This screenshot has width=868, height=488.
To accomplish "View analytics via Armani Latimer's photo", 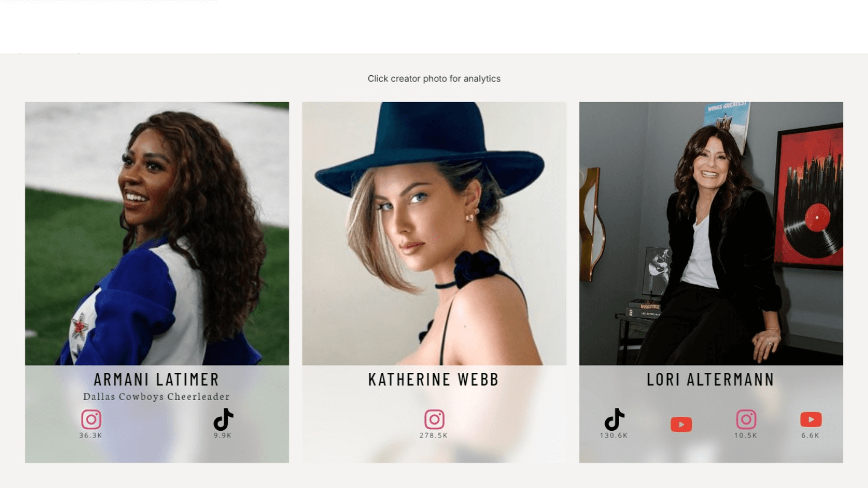I will pyautogui.click(x=157, y=233).
